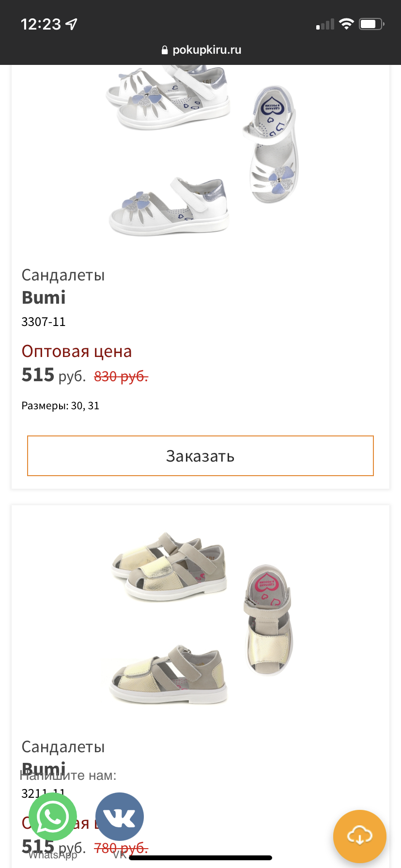Click the orange cloud download button
Screen dimensions: 401x868
[359, 836]
